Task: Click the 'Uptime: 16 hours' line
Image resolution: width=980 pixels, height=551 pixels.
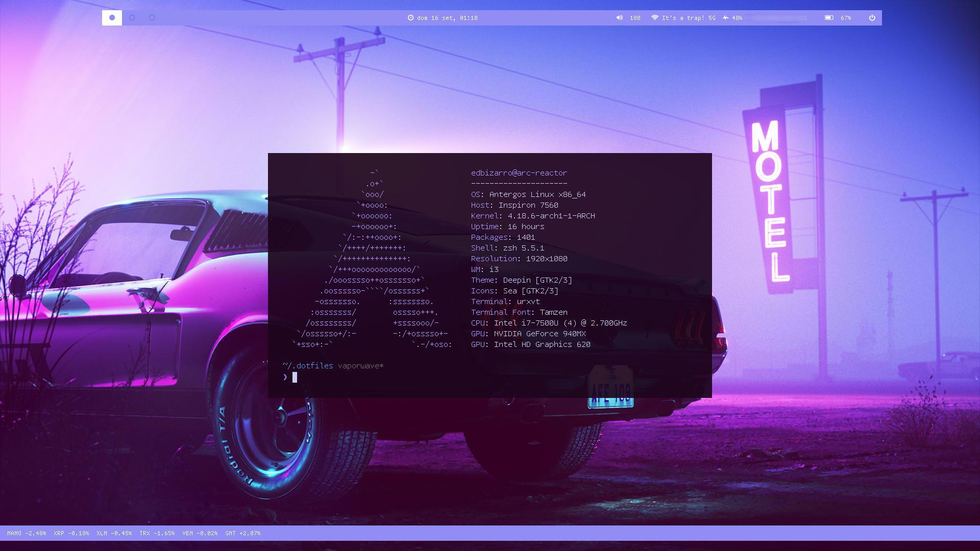Action: pyautogui.click(x=507, y=227)
